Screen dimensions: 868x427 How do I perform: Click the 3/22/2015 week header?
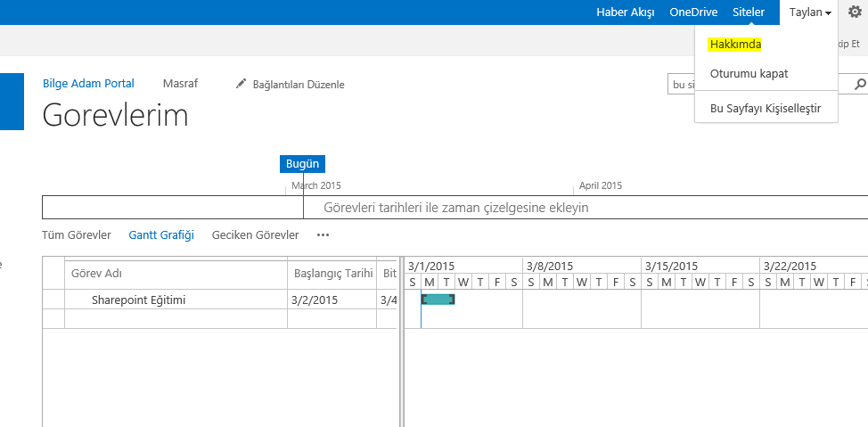(x=814, y=267)
